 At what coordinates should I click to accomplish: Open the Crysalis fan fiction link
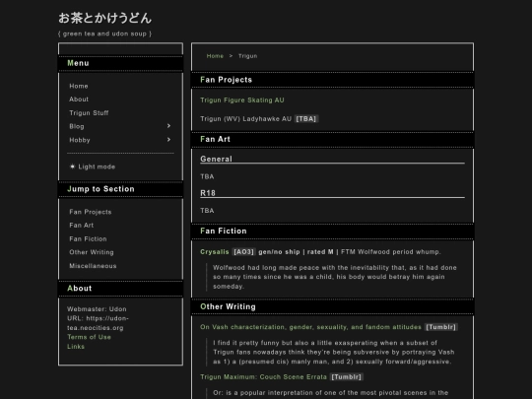(215, 252)
